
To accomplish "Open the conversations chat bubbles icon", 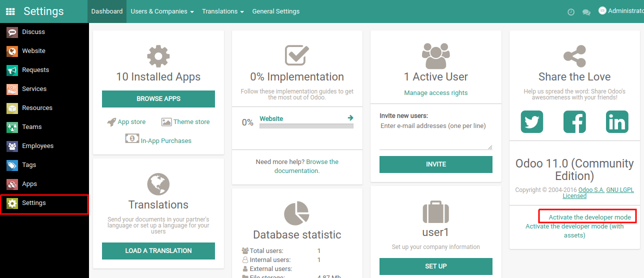I will (x=586, y=12).
